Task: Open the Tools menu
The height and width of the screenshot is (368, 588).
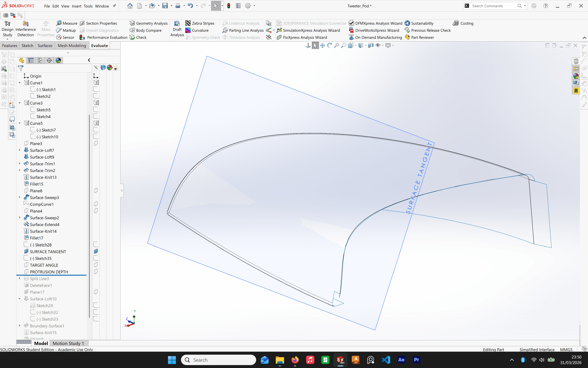Action: (88, 6)
